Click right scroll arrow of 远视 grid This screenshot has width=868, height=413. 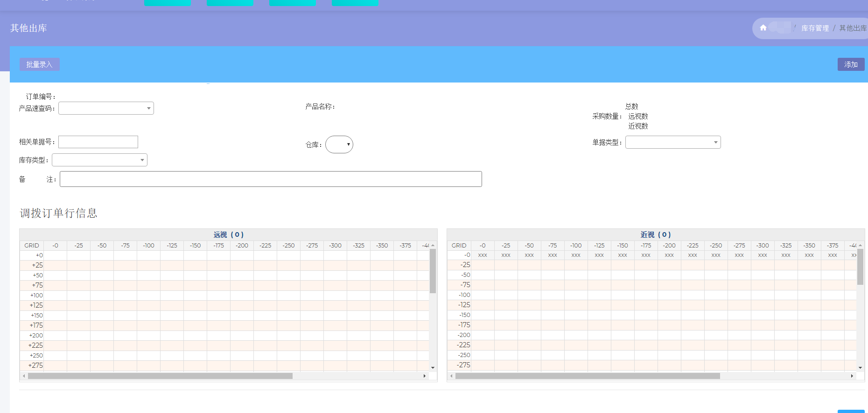click(x=424, y=376)
